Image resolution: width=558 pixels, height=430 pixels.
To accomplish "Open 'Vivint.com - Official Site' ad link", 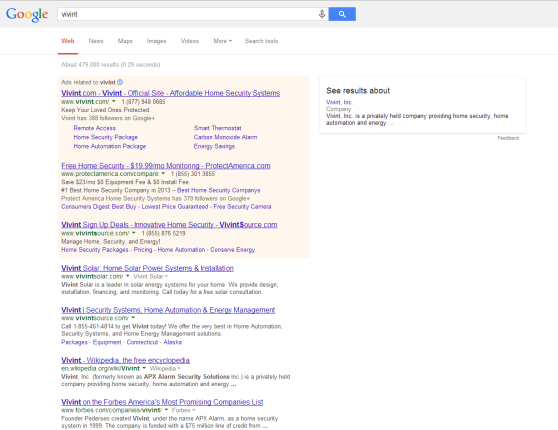I will tap(170, 93).
